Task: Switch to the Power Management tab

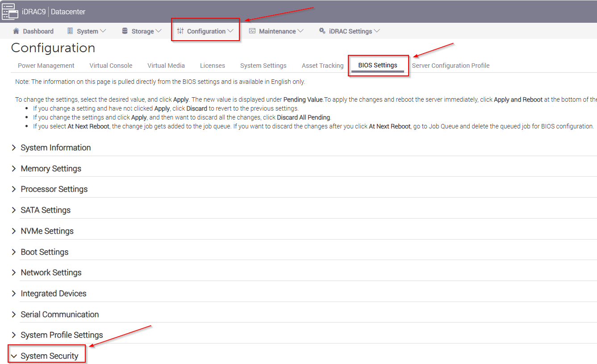Action: coord(46,66)
